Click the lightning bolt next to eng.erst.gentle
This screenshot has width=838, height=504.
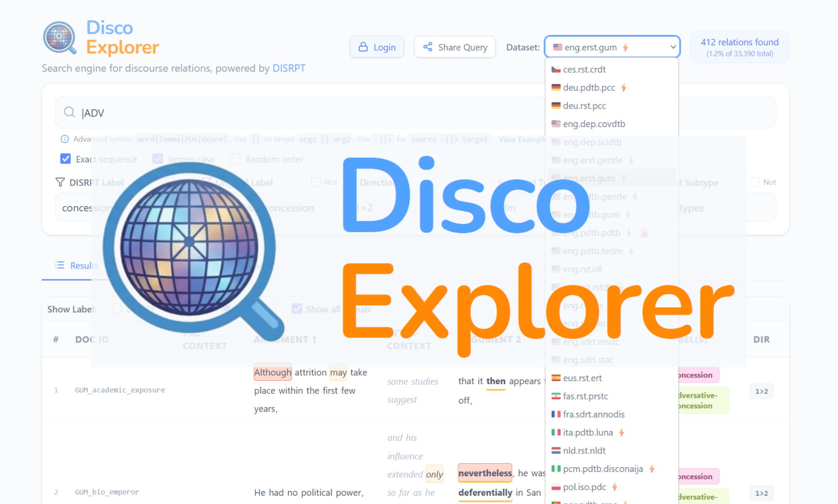(x=631, y=161)
